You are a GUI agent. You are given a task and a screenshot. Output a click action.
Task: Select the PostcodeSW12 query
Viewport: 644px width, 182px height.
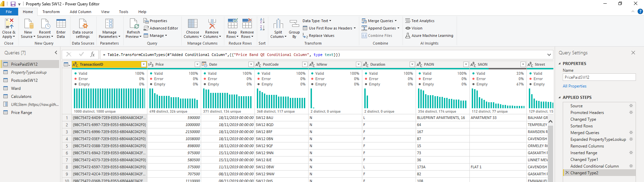click(24, 80)
